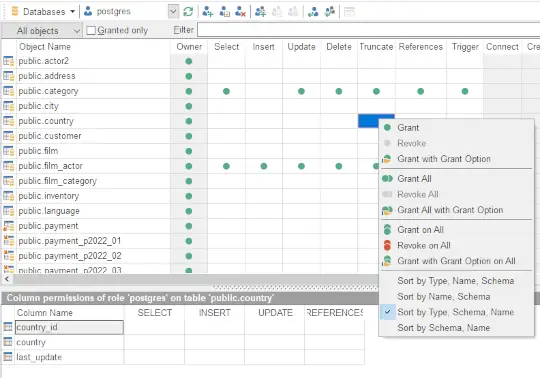Toggle Trigger permission dot for public.category

click(x=465, y=91)
